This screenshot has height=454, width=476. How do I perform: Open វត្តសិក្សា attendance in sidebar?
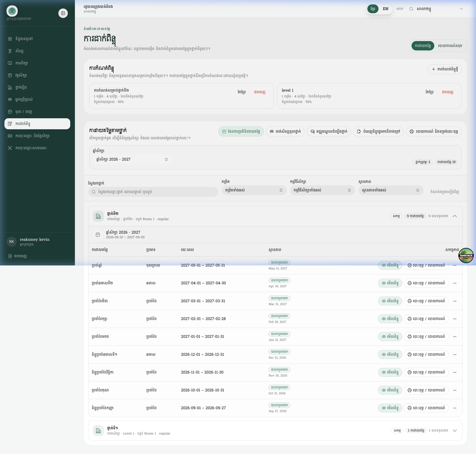37,75
